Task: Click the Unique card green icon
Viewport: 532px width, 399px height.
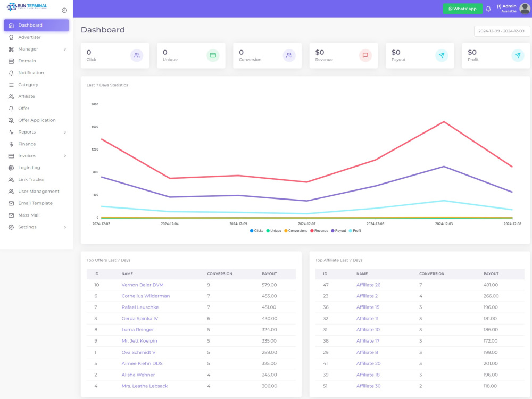Action: coord(213,55)
